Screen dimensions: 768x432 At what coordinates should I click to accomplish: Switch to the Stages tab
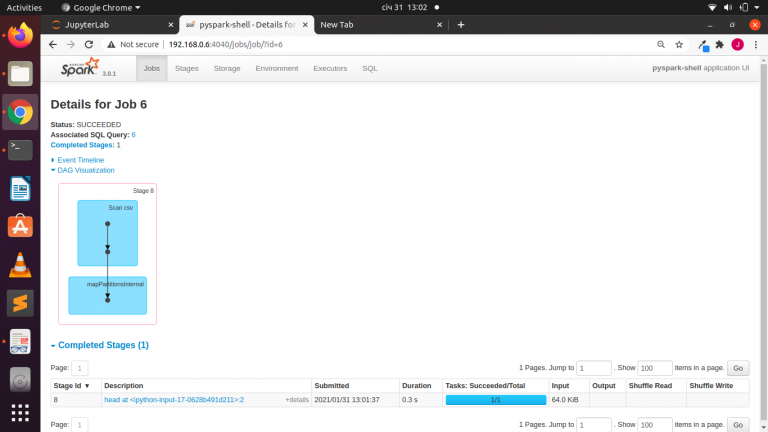click(186, 68)
